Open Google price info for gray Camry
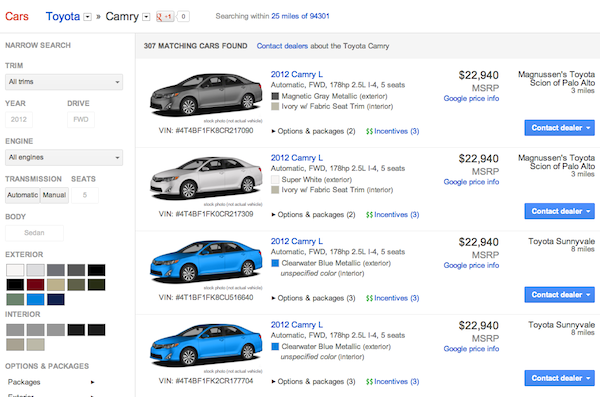The image size is (600, 397). [x=471, y=98]
